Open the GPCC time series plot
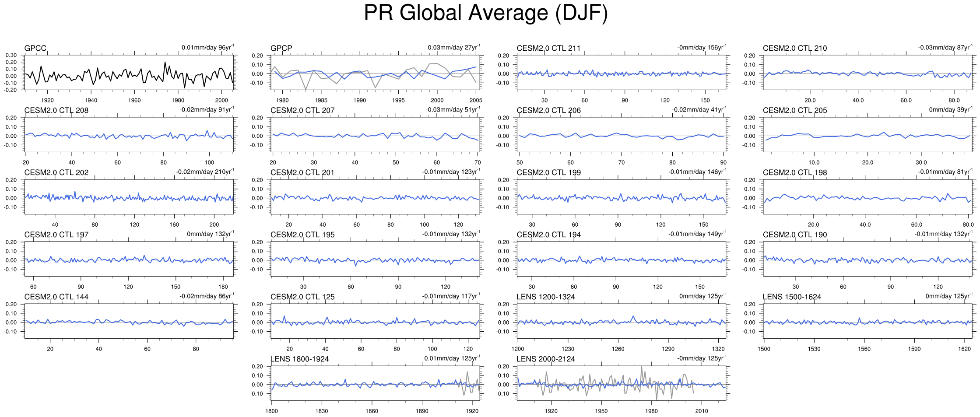Viewport: 980px width, 417px height. click(x=129, y=73)
